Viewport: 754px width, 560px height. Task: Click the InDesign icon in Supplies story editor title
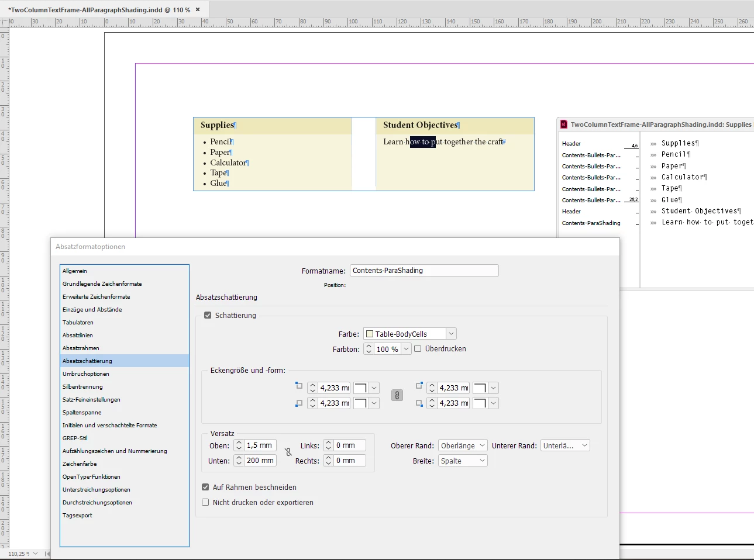tap(564, 125)
